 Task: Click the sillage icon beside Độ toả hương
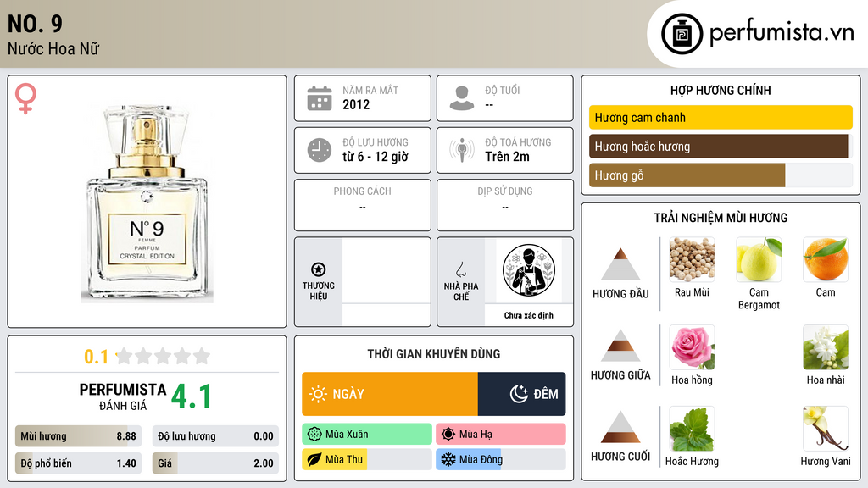(462, 150)
